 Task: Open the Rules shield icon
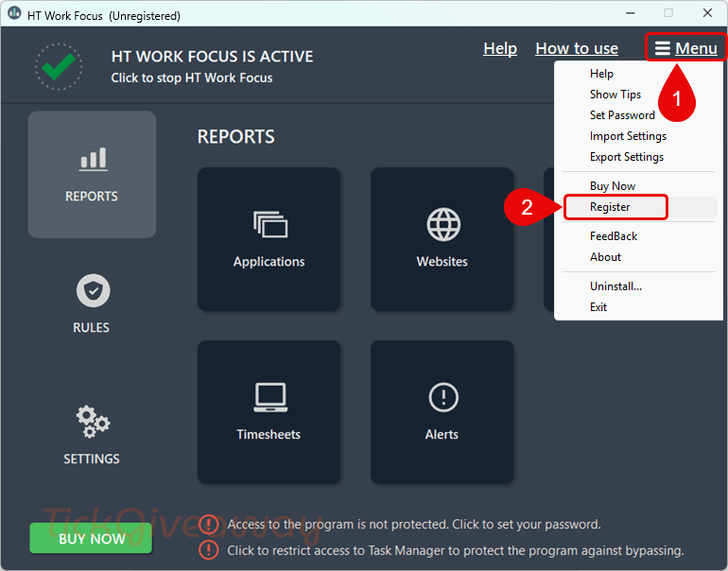pyautogui.click(x=93, y=290)
